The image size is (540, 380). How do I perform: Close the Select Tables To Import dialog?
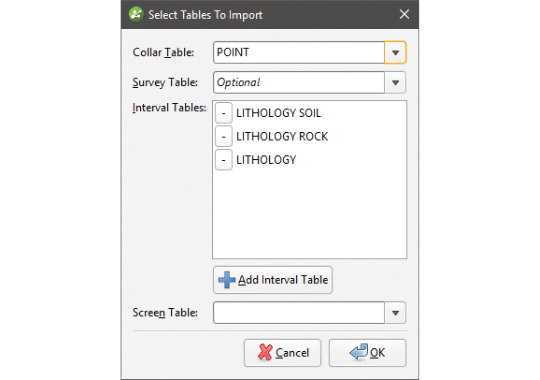(404, 14)
